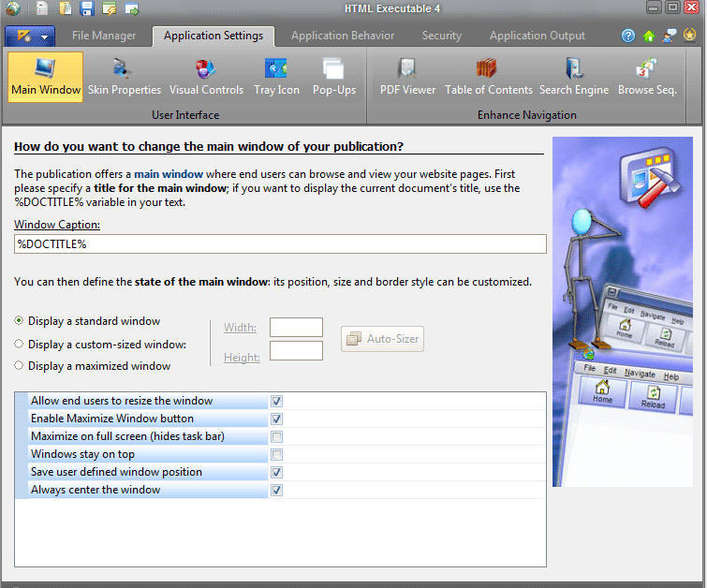
Task: Click the Auto-Sizer button
Action: click(x=382, y=339)
